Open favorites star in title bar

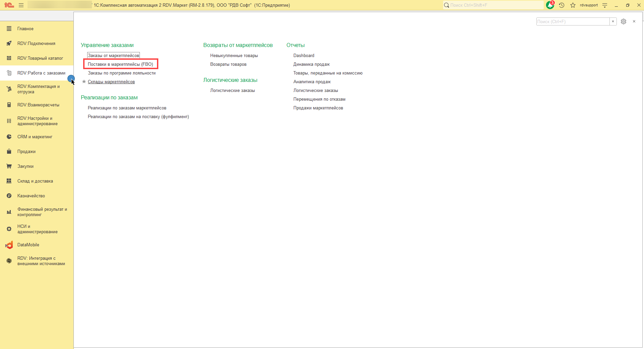pyautogui.click(x=573, y=5)
